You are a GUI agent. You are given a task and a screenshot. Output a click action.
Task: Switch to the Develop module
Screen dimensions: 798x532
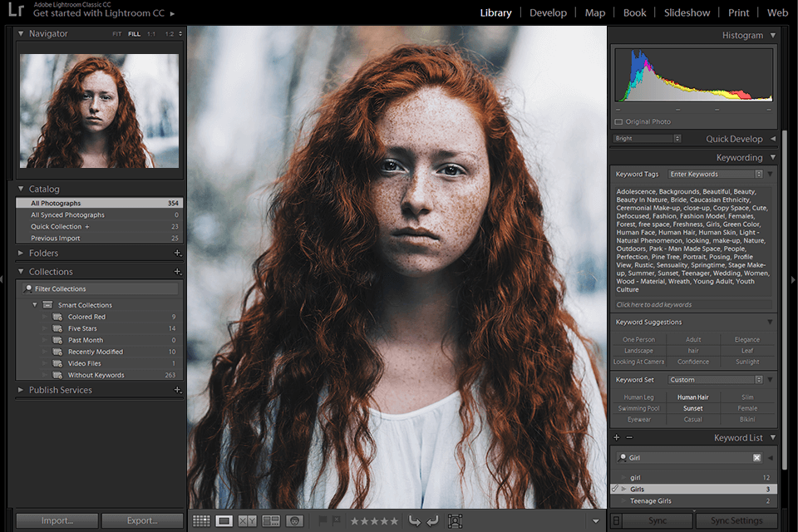click(548, 12)
